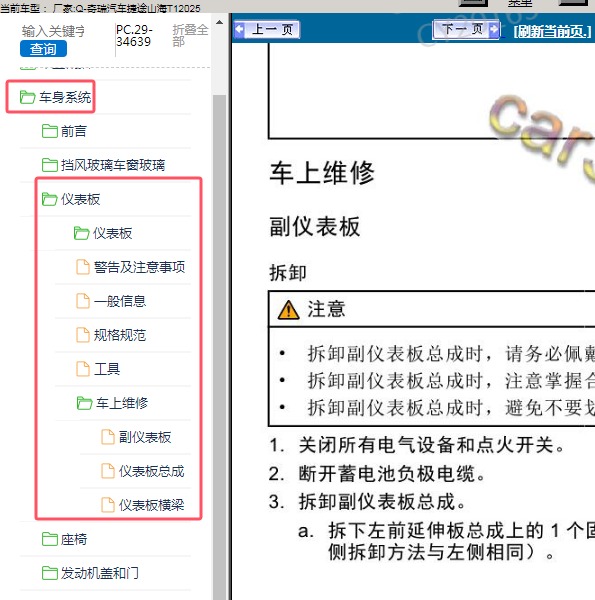Screen dimensions: 595x600
Task: Select 警告及注意事项 page label
Action: click(x=140, y=267)
